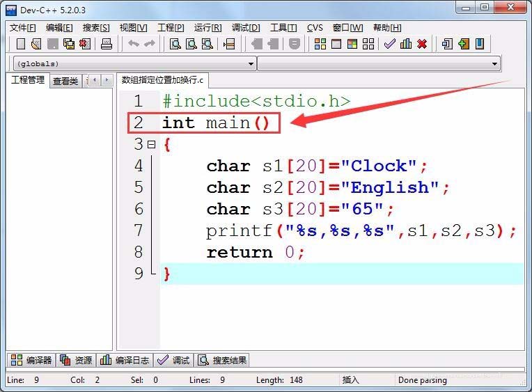532x392 pixels.
Task: Click right scroll arrow of side panel tabs
Action: 107,81
